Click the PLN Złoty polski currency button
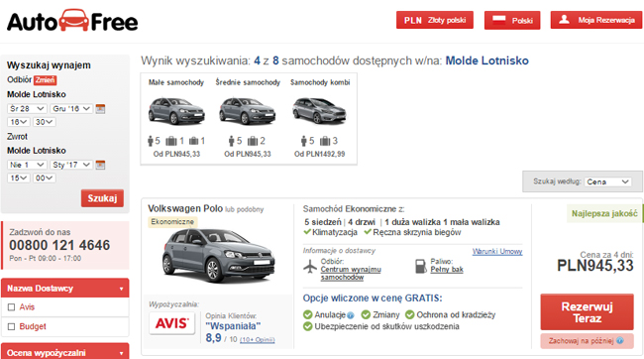 (435, 20)
